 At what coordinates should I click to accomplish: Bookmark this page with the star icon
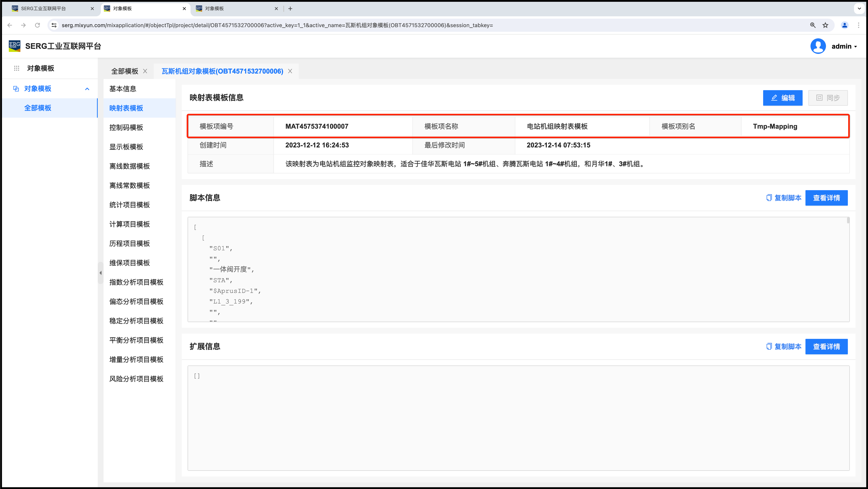point(825,25)
